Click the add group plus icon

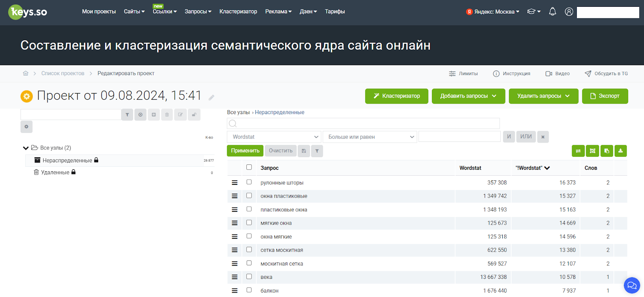pyautogui.click(x=154, y=115)
